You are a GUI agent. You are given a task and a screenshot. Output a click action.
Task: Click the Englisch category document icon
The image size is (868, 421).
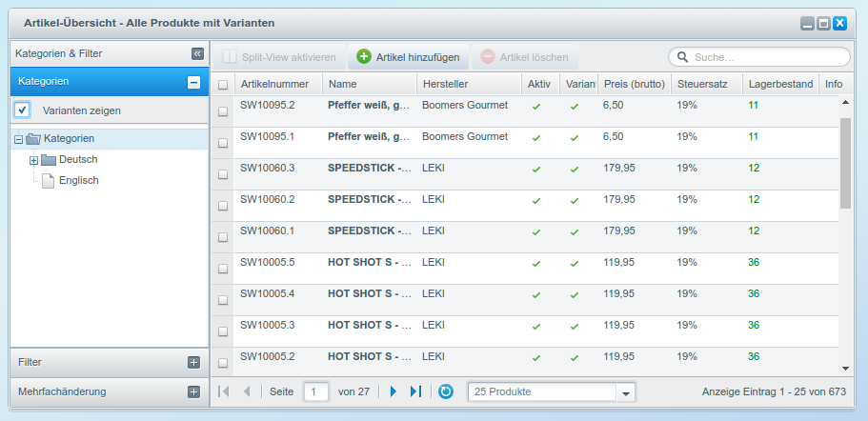(x=48, y=180)
